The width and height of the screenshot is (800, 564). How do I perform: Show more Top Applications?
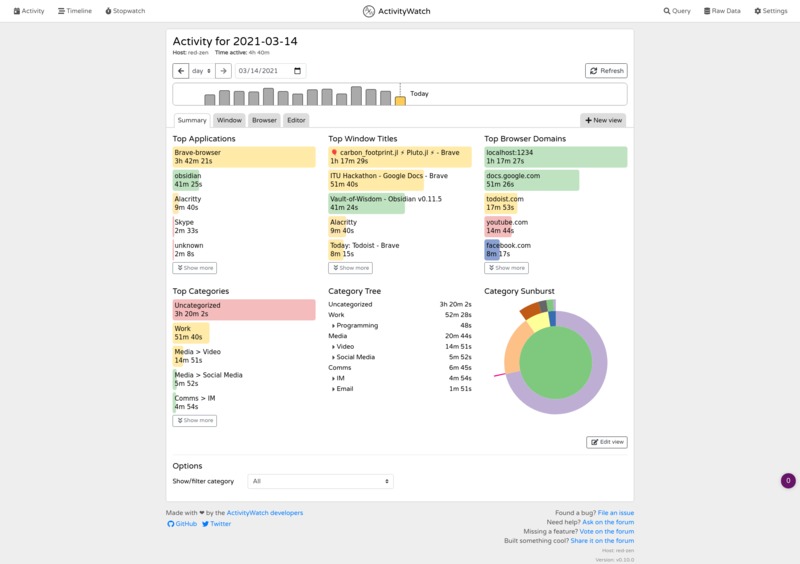[x=194, y=268]
